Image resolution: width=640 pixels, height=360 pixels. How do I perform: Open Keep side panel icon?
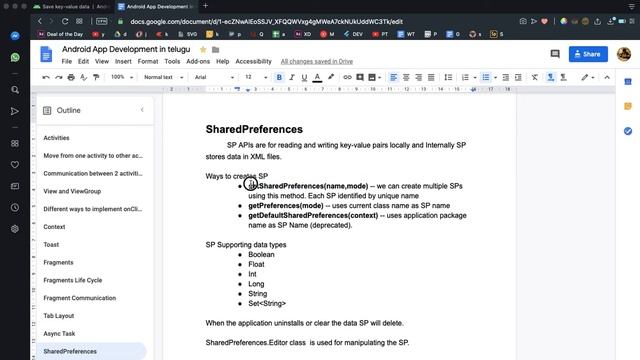[628, 106]
